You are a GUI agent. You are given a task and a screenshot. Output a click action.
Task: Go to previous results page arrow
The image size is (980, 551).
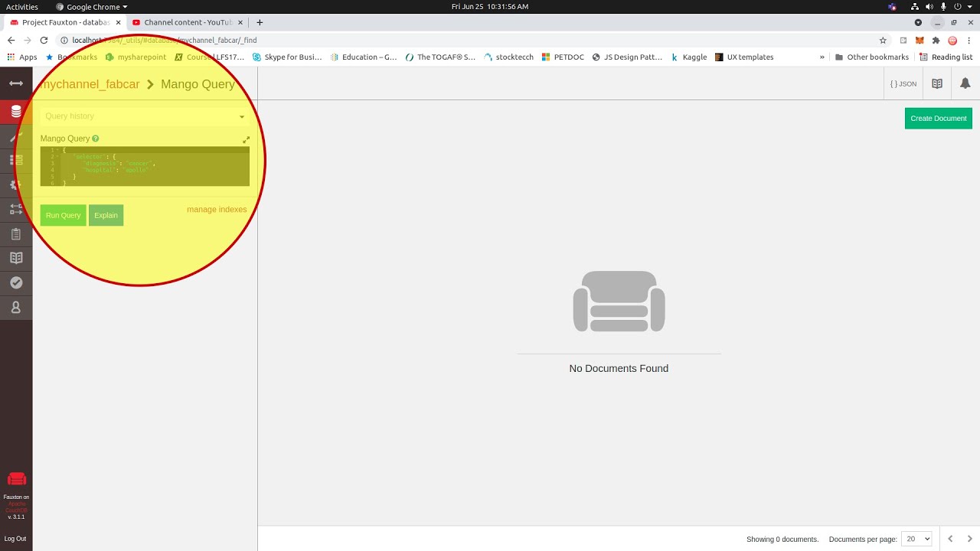pos(950,539)
